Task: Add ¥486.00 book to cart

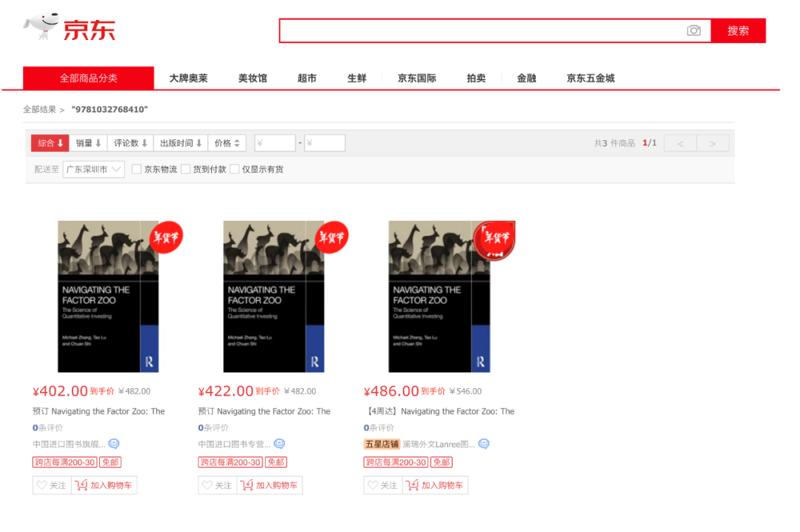Action: click(436, 485)
